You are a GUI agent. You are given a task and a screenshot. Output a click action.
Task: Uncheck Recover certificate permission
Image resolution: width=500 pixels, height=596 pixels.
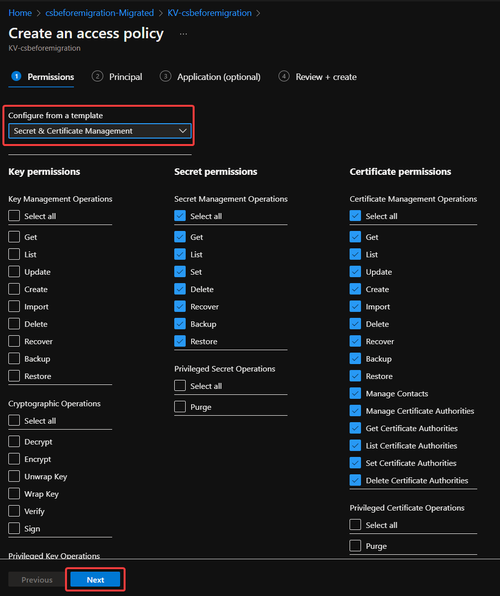pyautogui.click(x=355, y=341)
